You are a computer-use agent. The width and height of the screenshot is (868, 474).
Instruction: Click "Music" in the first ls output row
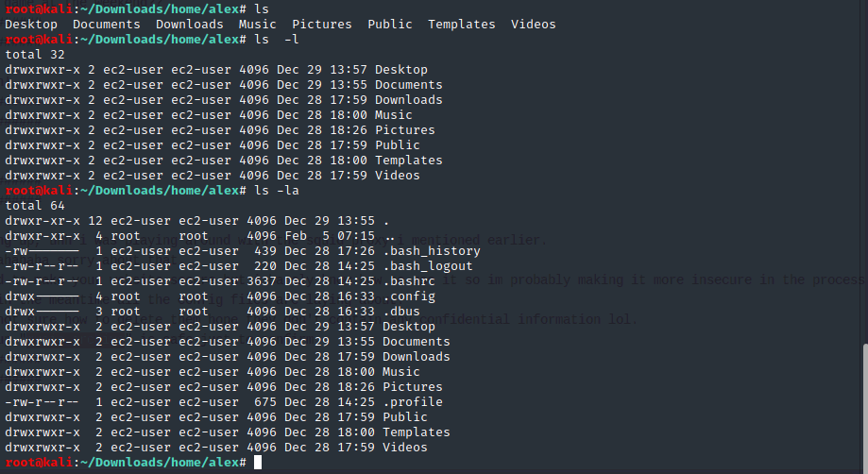coord(257,25)
